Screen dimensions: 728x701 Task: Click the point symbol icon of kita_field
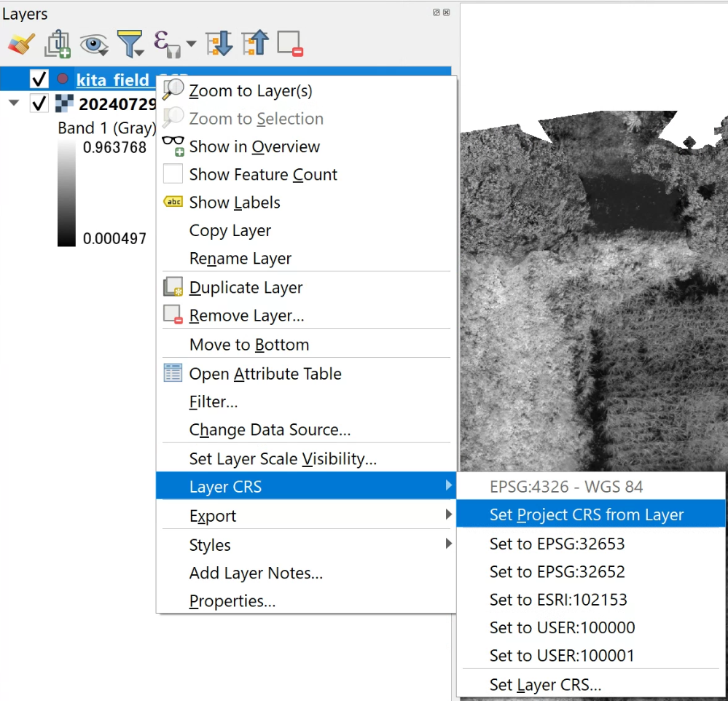coord(63,79)
